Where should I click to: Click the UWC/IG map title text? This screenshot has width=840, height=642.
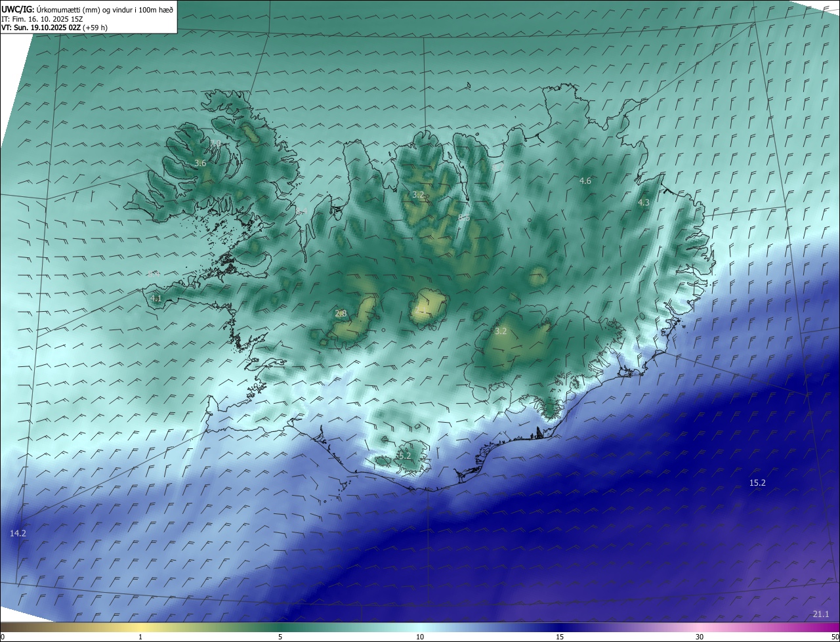tap(87, 10)
